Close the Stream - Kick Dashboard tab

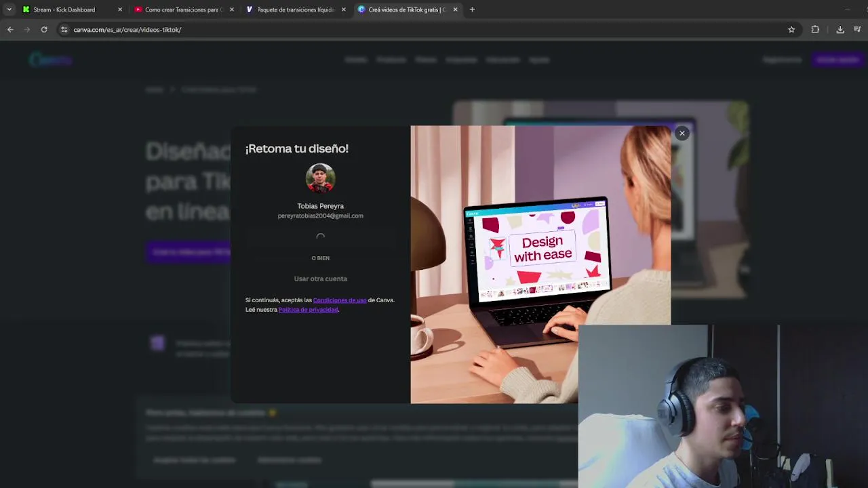pos(120,9)
